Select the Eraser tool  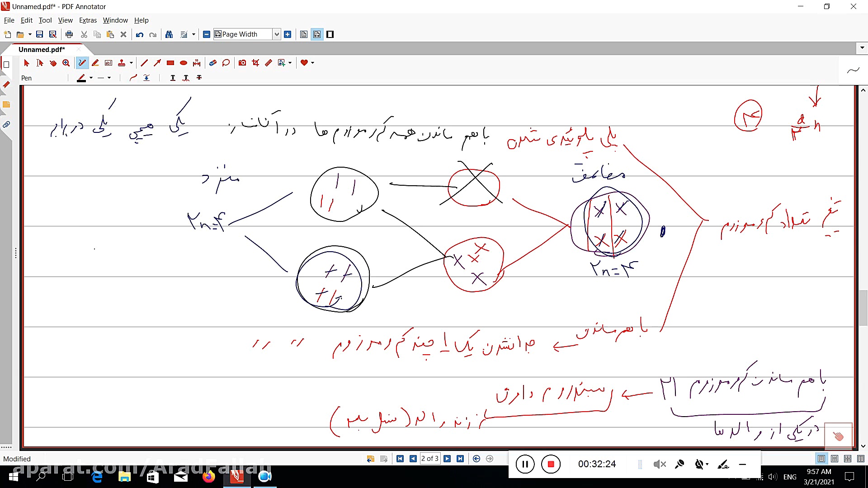click(213, 63)
